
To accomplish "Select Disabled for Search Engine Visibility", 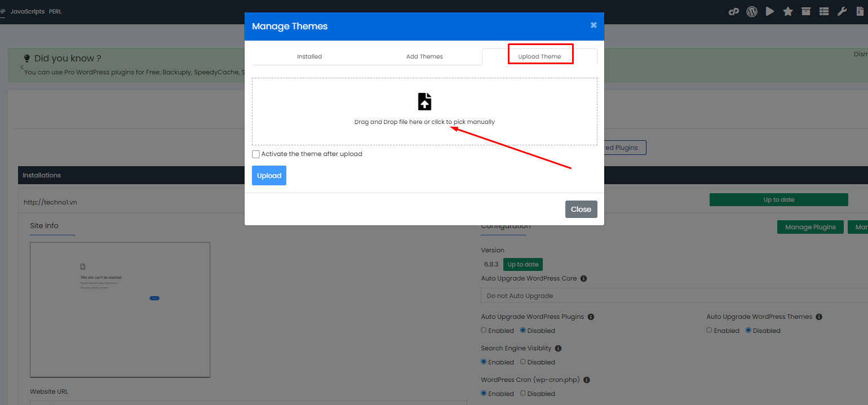I will coord(523,362).
